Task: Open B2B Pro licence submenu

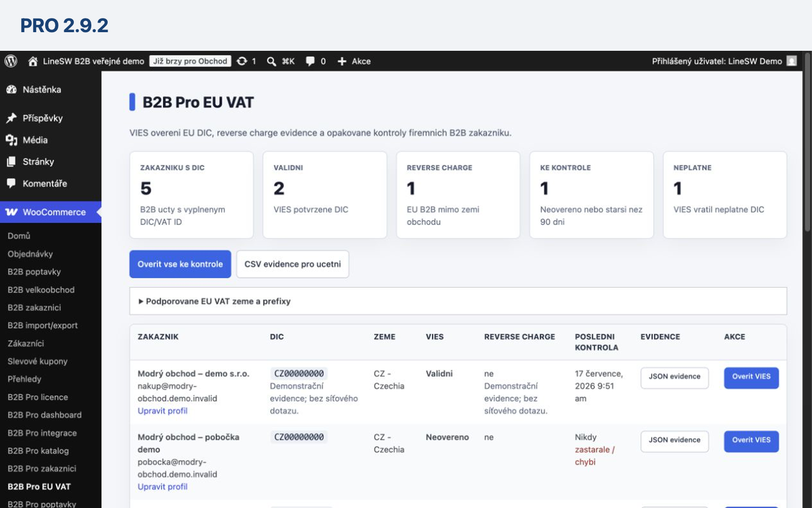Action: (x=38, y=397)
